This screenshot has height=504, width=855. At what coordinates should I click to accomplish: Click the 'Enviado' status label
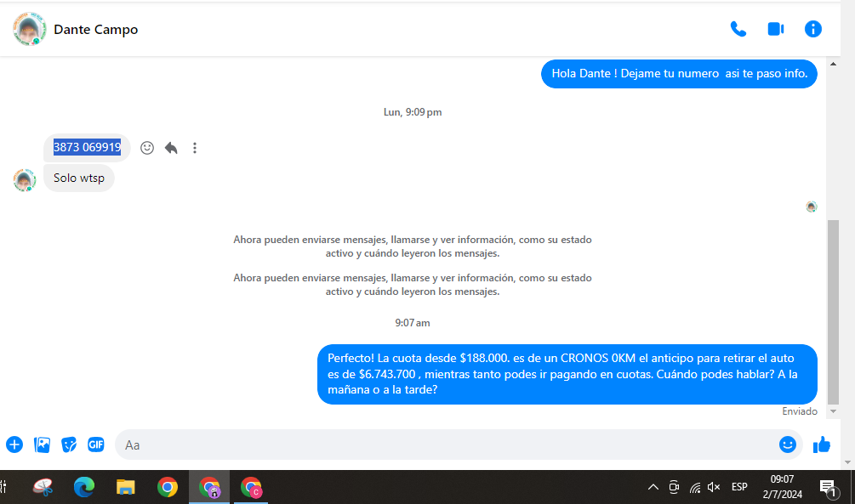point(800,411)
